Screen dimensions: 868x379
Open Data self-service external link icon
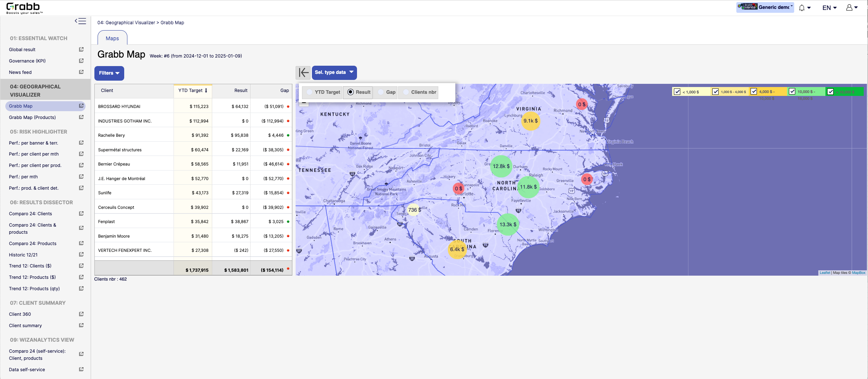(81, 369)
